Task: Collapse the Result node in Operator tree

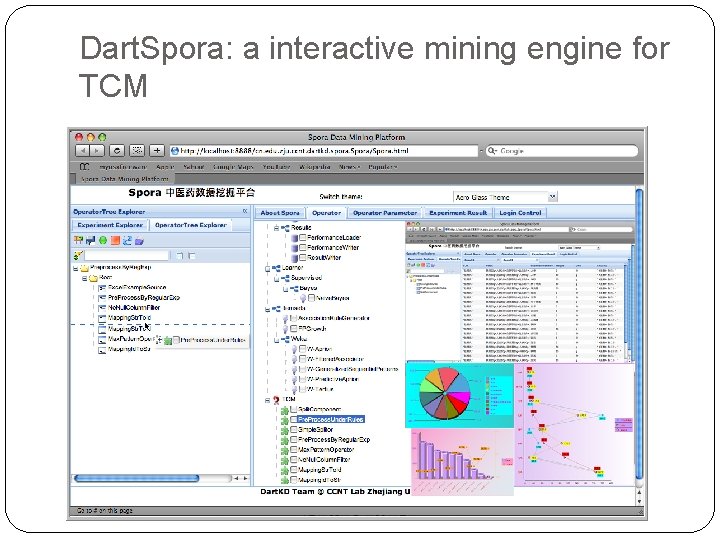Action: (276, 228)
